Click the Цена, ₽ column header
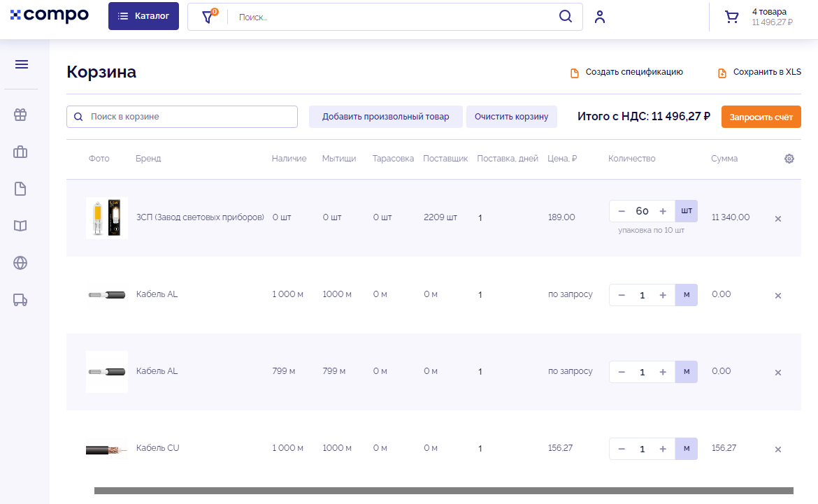This screenshot has width=818, height=504. [x=562, y=159]
